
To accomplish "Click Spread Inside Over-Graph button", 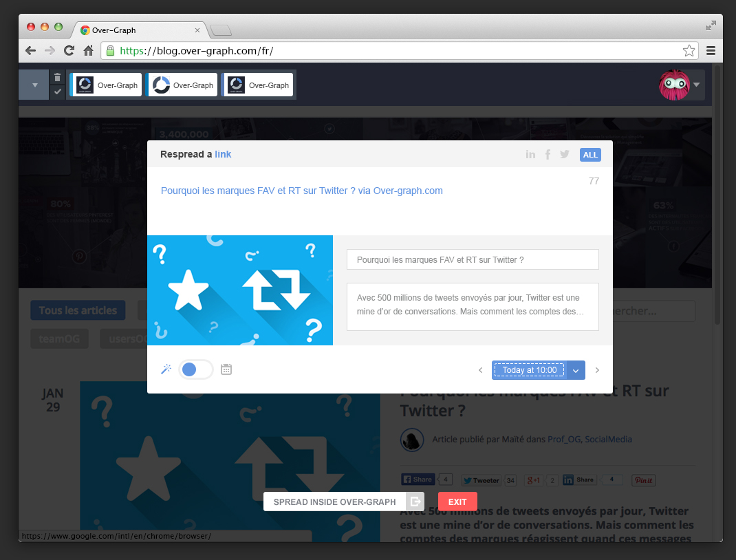I will 335,502.
